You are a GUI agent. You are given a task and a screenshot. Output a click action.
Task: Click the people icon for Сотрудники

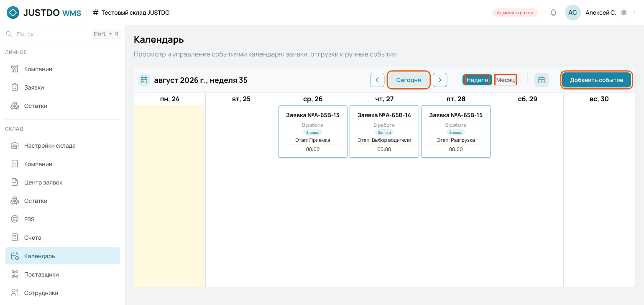click(15, 293)
